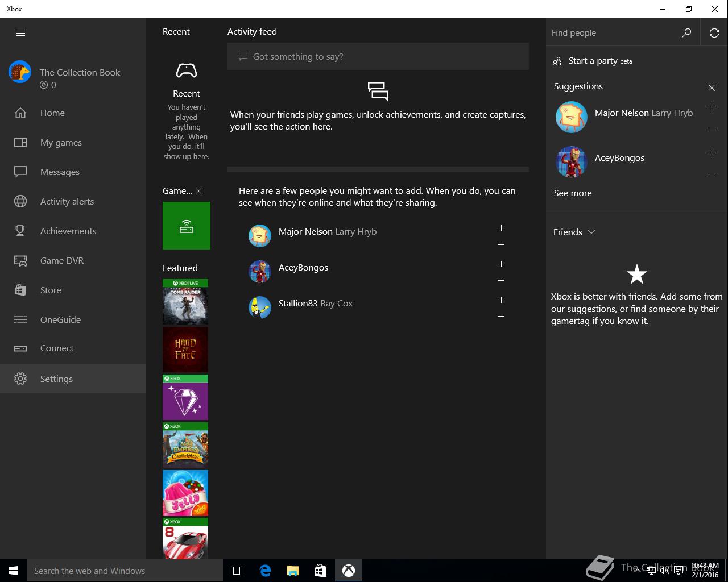Refresh the friends panel
This screenshot has width=728, height=582.
pos(714,33)
